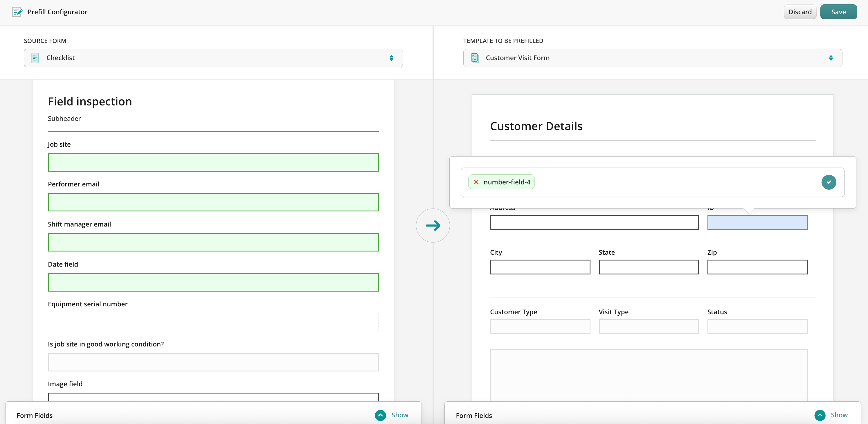Expand the left Form Fields chevron icon
Image resolution: width=868 pixels, height=424 pixels.
[380, 415]
